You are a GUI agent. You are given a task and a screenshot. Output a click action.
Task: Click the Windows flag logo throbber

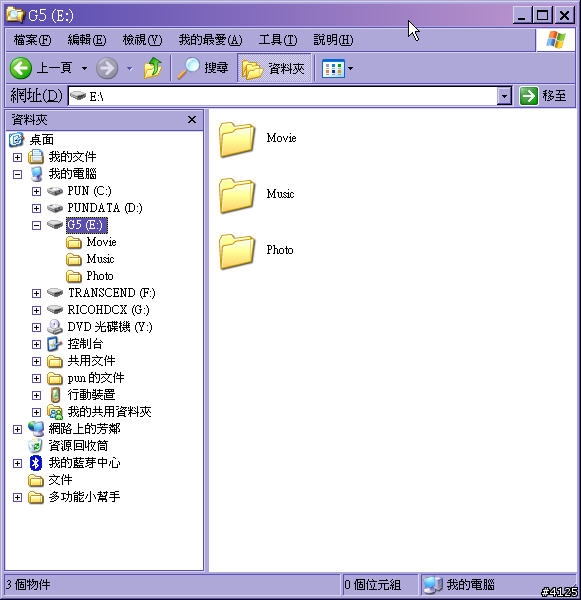(x=556, y=40)
